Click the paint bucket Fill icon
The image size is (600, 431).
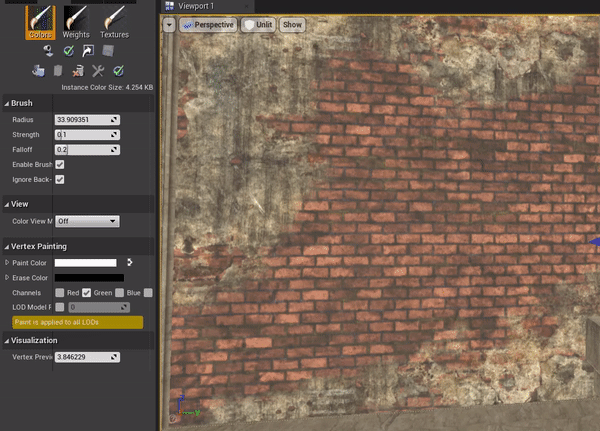click(x=49, y=51)
